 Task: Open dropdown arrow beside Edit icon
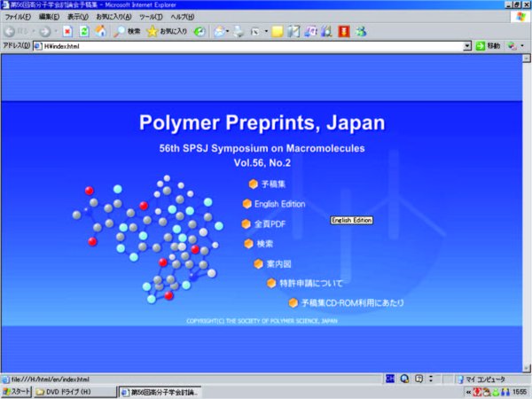[x=266, y=32]
